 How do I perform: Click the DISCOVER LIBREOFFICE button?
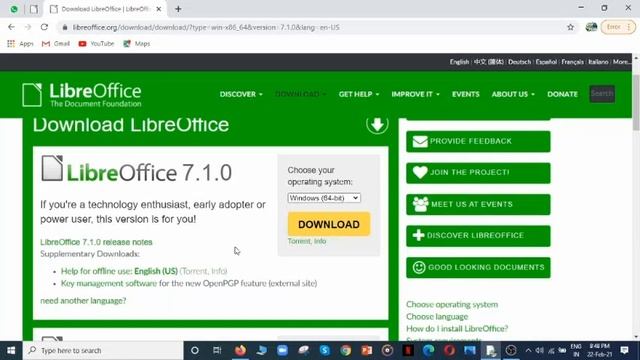click(478, 236)
